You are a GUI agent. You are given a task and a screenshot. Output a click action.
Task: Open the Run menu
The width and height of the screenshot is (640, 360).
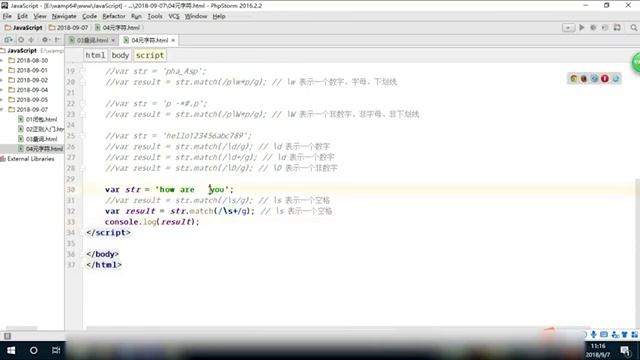tap(136, 16)
